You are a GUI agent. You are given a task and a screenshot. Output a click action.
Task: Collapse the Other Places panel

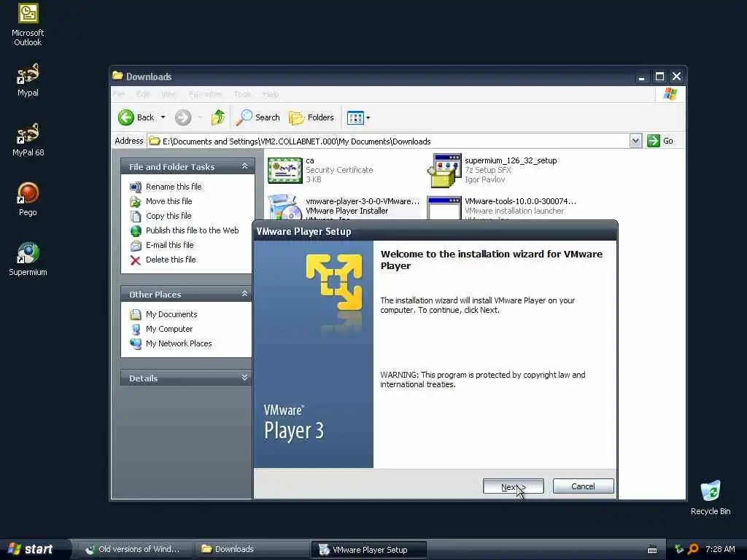point(244,294)
